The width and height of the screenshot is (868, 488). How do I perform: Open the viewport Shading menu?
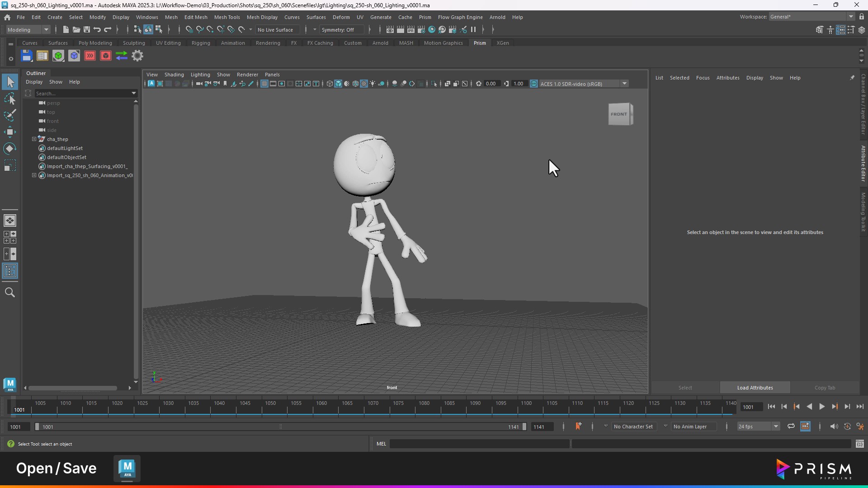coord(174,75)
